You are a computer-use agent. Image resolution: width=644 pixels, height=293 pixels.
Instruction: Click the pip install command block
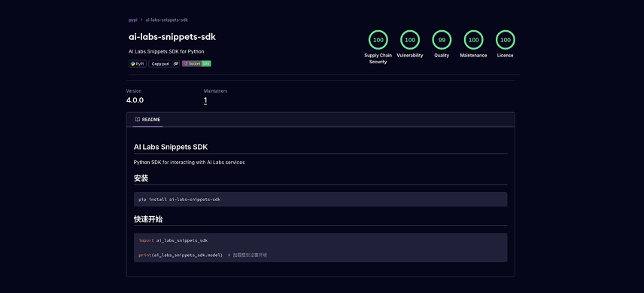(320, 200)
